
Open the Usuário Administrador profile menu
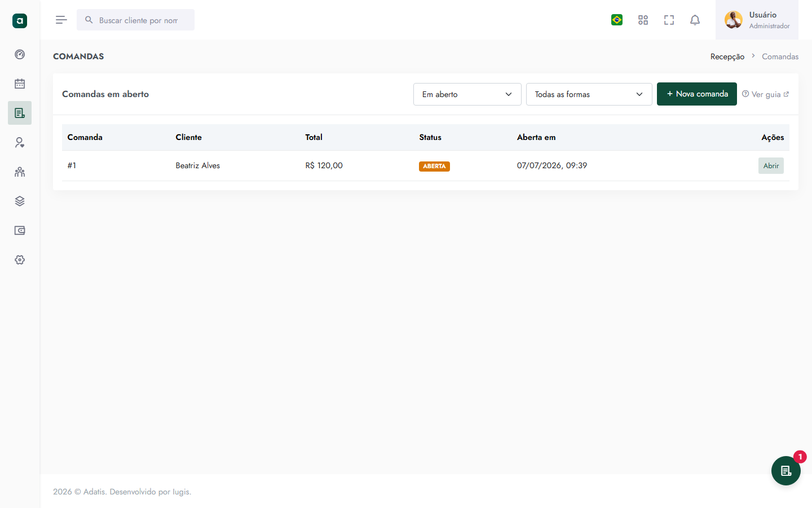coord(757,20)
